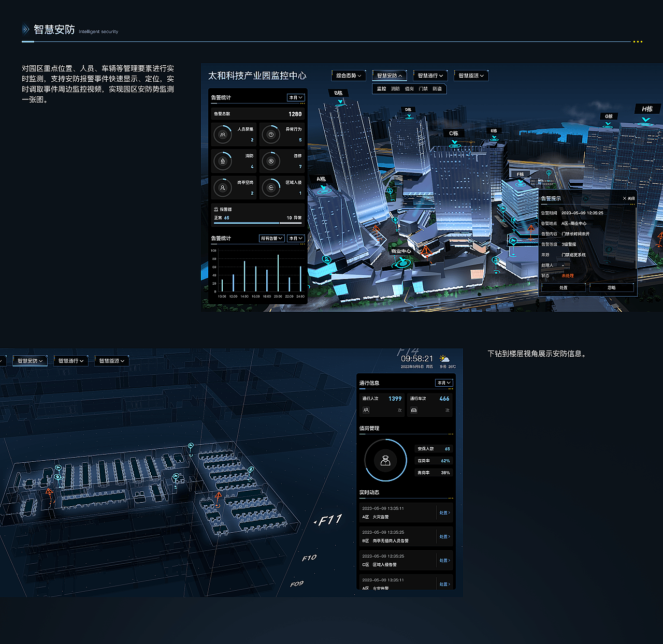Click the E栋 building marker
Screen dimensions: 663x644
pos(494,131)
